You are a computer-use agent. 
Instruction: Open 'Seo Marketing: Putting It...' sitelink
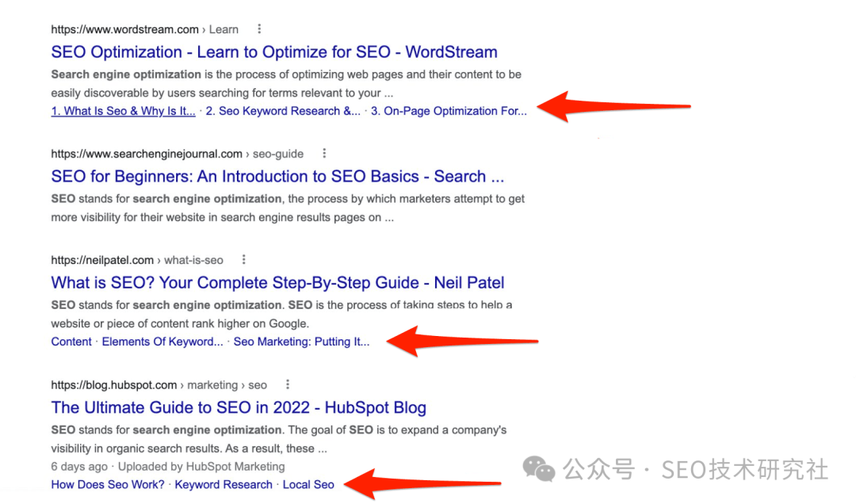pos(301,342)
